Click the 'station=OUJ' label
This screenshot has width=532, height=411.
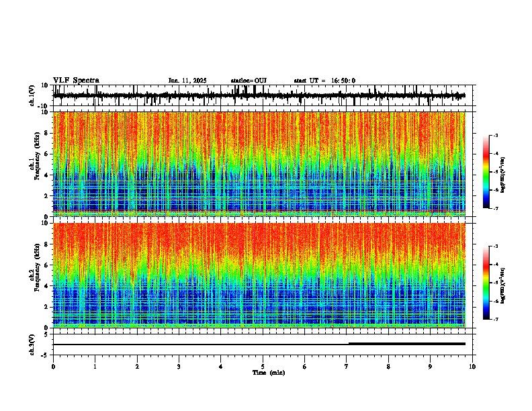tap(249, 81)
